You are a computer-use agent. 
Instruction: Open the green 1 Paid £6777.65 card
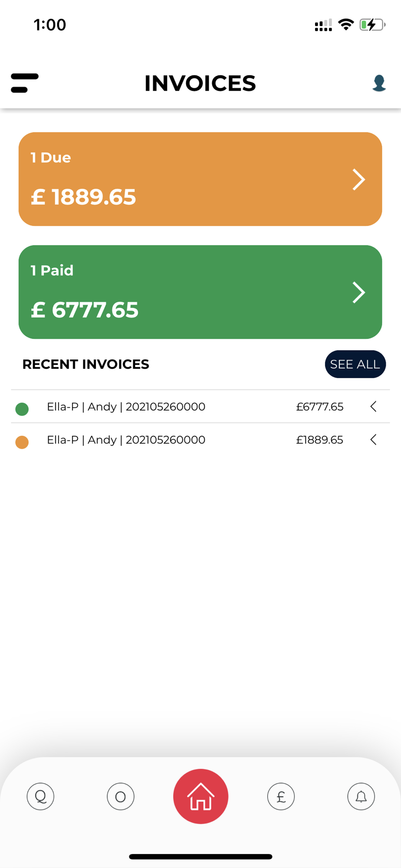click(200, 292)
